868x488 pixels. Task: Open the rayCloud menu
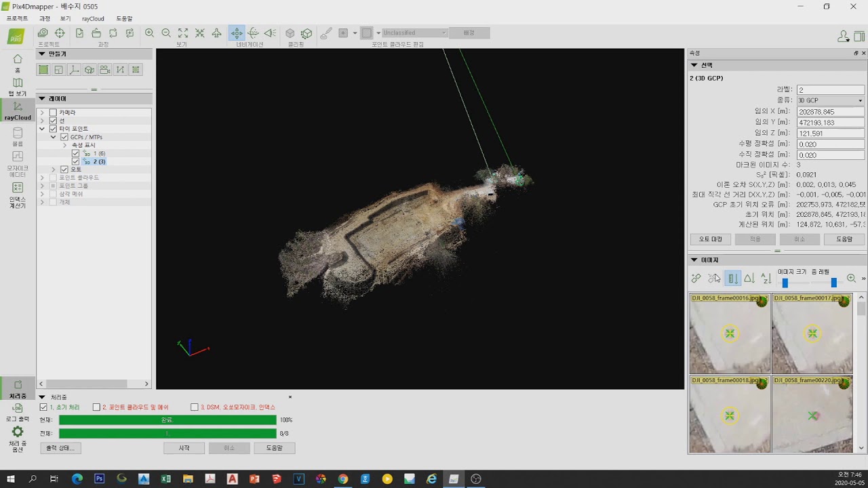(x=93, y=19)
